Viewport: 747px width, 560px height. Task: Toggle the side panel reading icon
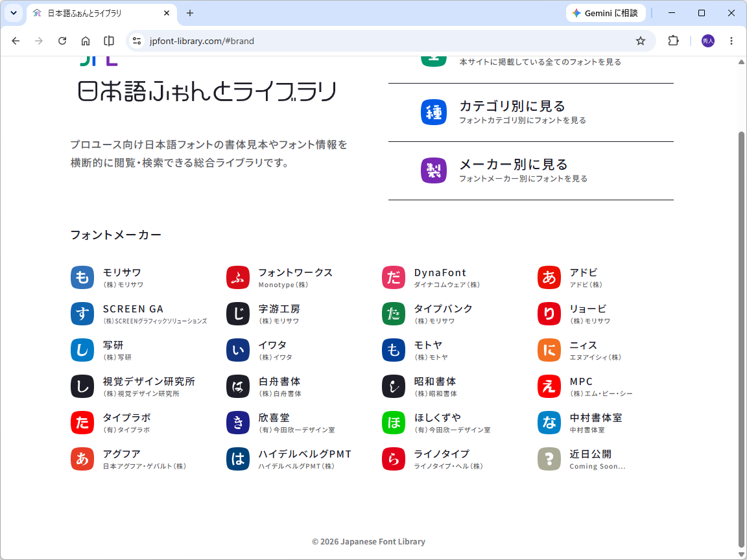point(109,41)
